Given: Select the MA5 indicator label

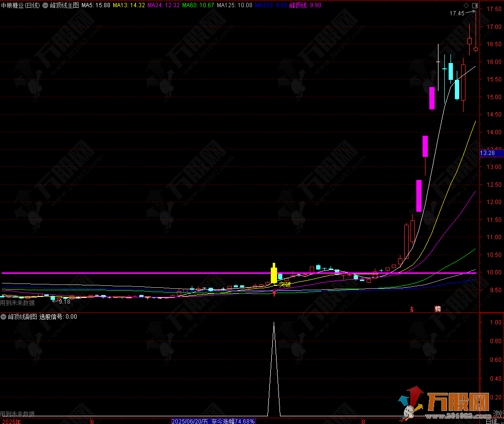Looking at the screenshot, I should tap(95, 5).
